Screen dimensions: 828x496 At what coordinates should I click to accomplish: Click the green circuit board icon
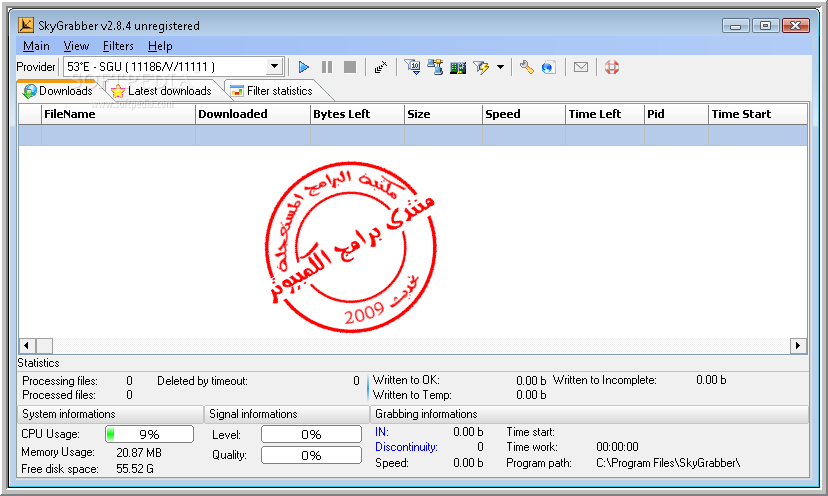coord(458,68)
